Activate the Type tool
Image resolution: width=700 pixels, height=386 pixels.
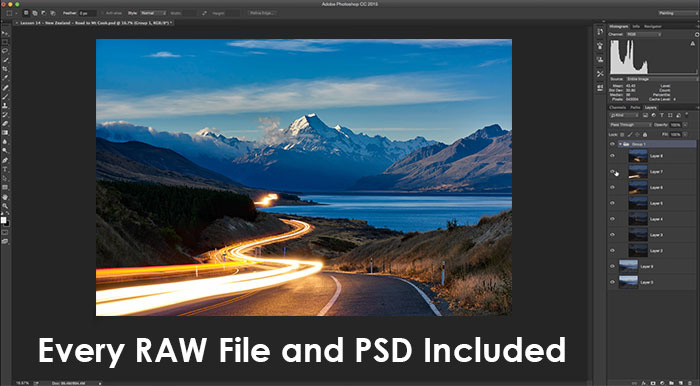(5, 170)
